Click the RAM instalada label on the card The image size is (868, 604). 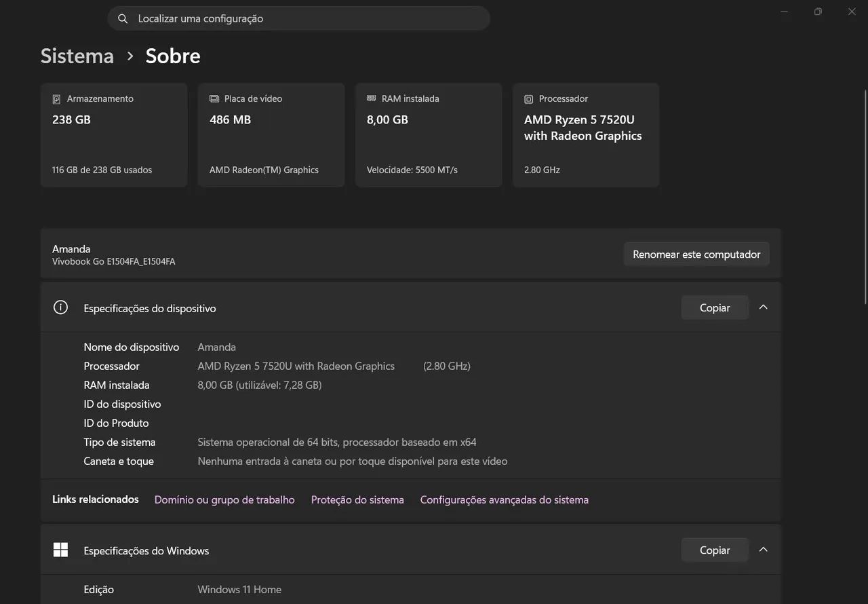tap(410, 98)
